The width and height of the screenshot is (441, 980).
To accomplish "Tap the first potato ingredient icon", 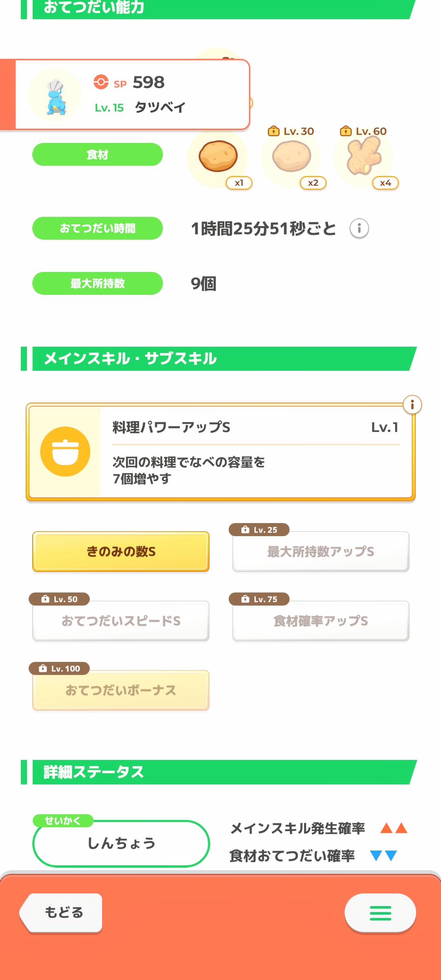I will coord(218,156).
